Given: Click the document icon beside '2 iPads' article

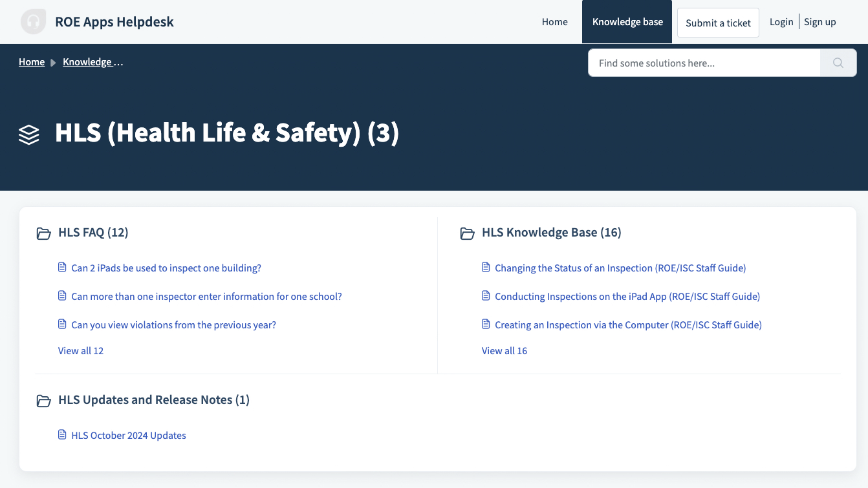Looking at the screenshot, I should tap(63, 267).
